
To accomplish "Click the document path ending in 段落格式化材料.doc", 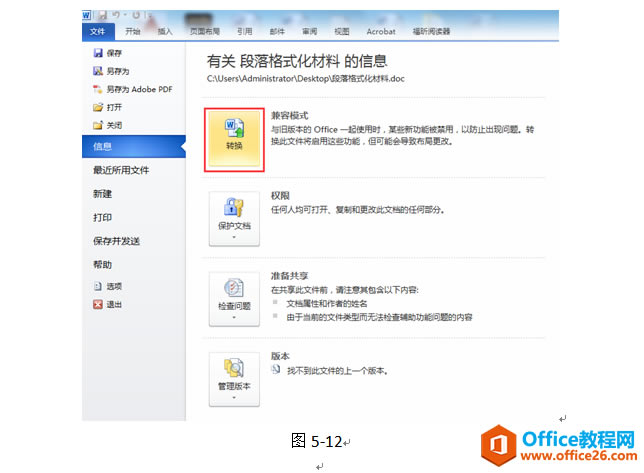I will (x=306, y=78).
